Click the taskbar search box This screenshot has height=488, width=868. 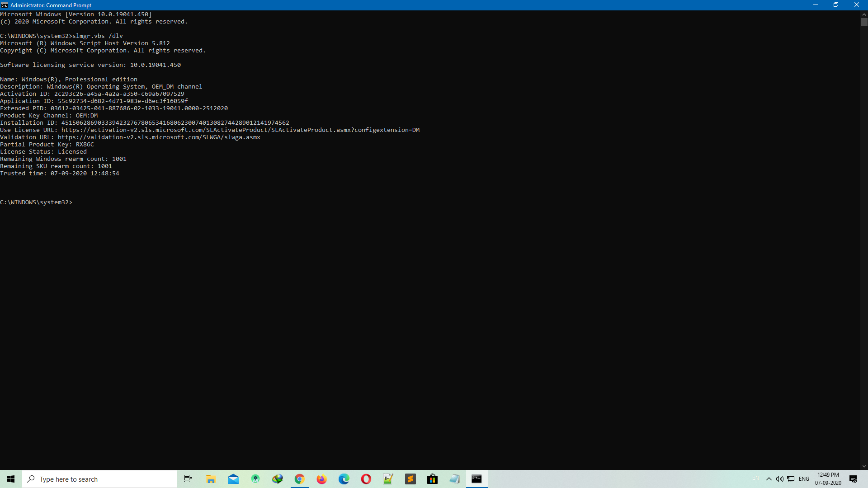pos(99,479)
